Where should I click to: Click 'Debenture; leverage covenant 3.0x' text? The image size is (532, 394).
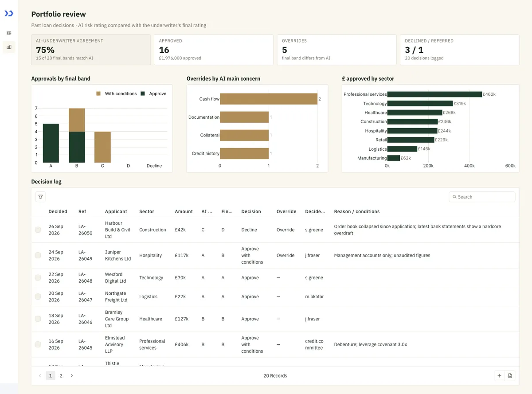click(x=371, y=344)
